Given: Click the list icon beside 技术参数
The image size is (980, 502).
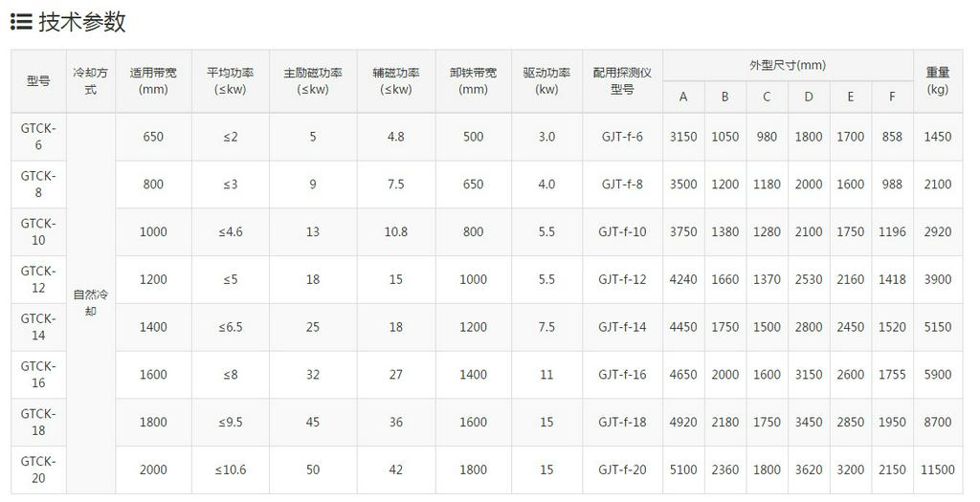Looking at the screenshot, I should pos(20,23).
